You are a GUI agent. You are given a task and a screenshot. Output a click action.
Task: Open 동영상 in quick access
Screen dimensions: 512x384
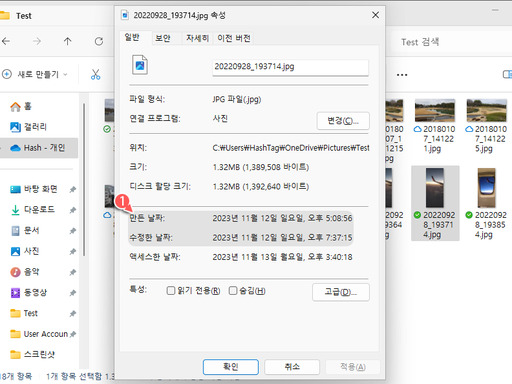coord(29,293)
